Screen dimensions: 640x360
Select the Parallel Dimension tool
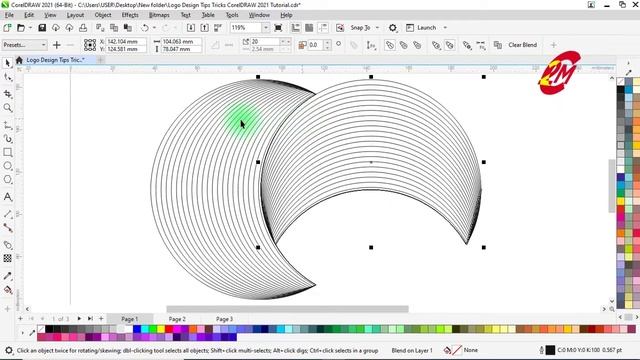coord(7,214)
